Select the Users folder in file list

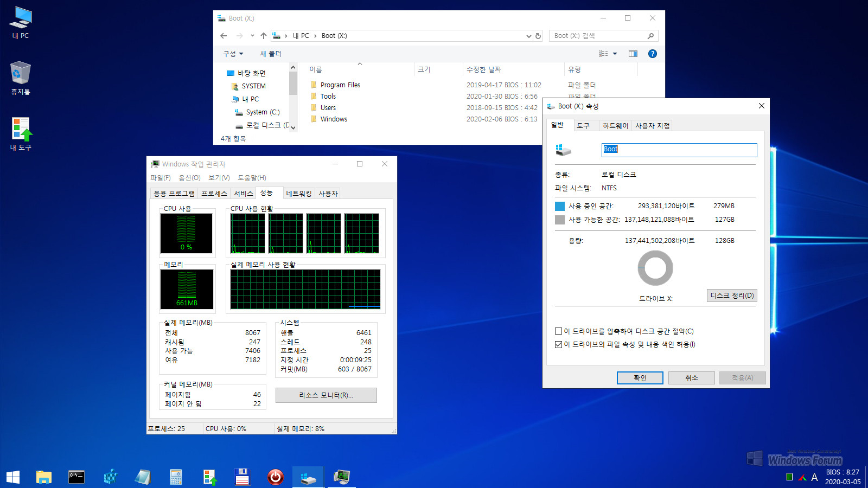[328, 108]
